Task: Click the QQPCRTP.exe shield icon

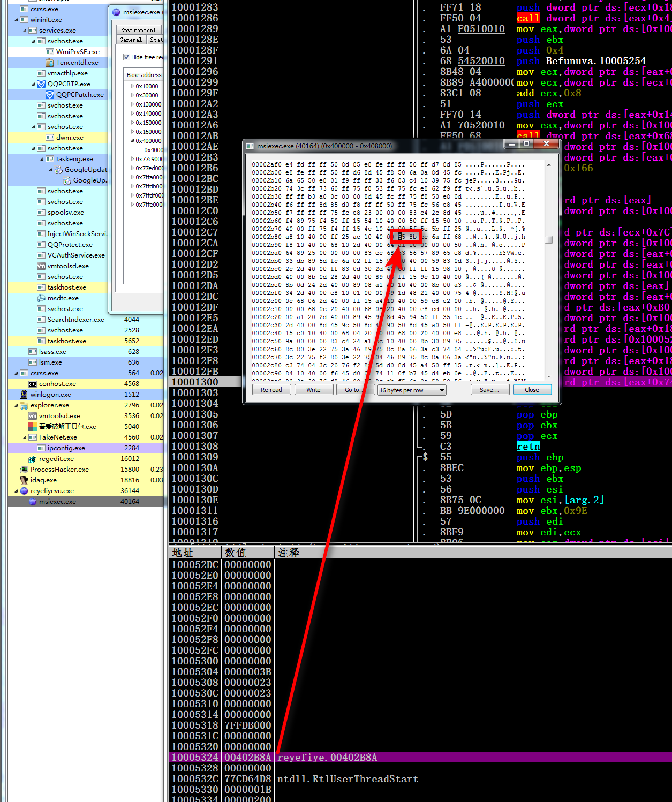Action: [x=41, y=84]
